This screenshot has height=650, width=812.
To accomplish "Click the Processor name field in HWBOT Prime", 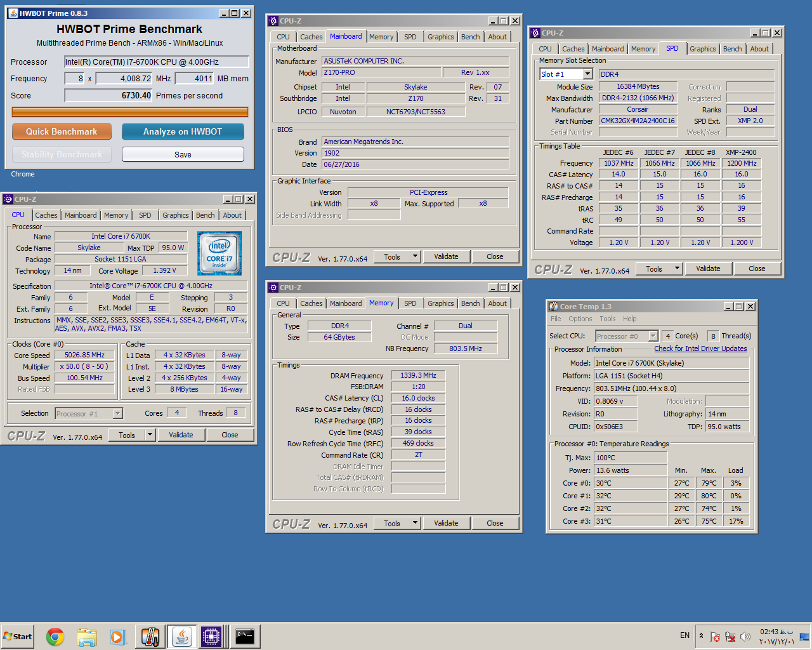I will tap(157, 62).
